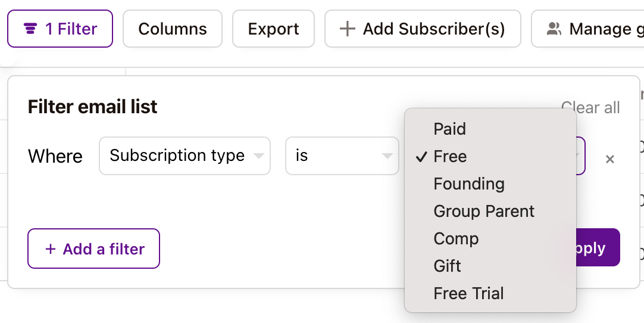
Task: Click plus icon in Add a filter
Action: tap(50, 249)
